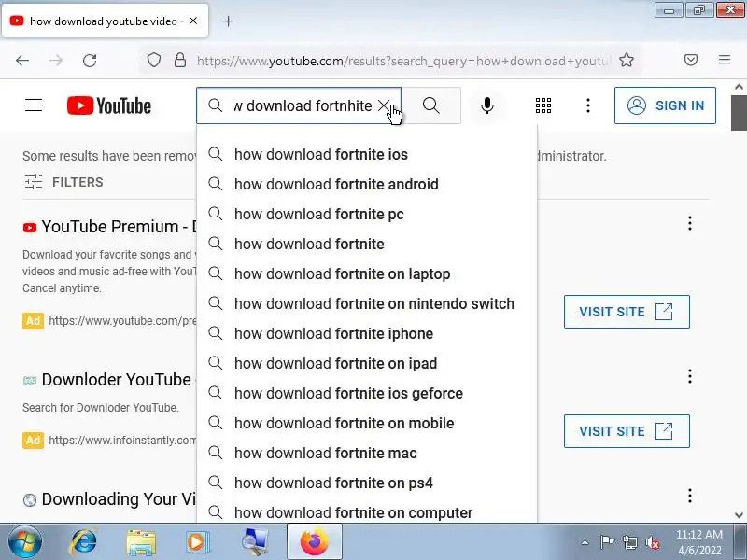Open Windows Media Player from taskbar

click(197, 542)
